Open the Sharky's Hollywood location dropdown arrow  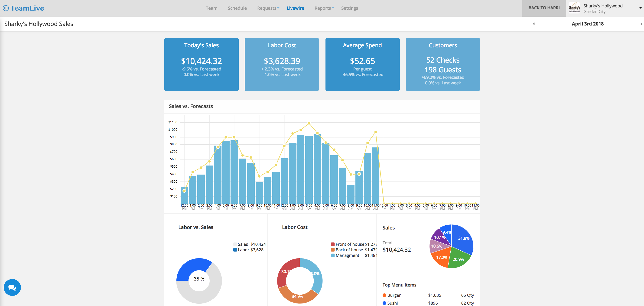[640, 8]
